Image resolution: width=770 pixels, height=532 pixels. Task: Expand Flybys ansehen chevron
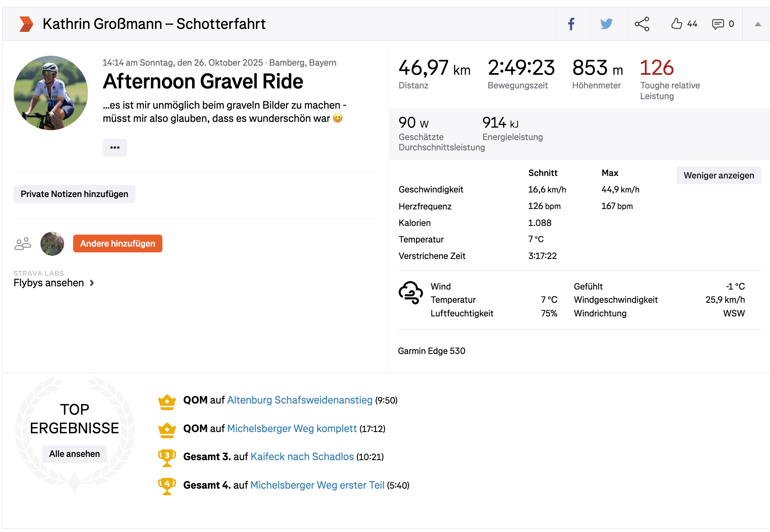92,283
